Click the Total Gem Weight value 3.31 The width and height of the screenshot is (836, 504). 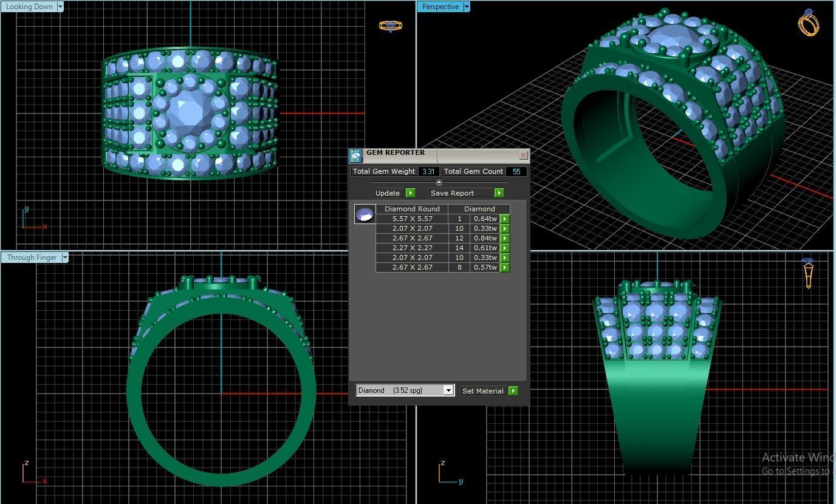pos(428,172)
